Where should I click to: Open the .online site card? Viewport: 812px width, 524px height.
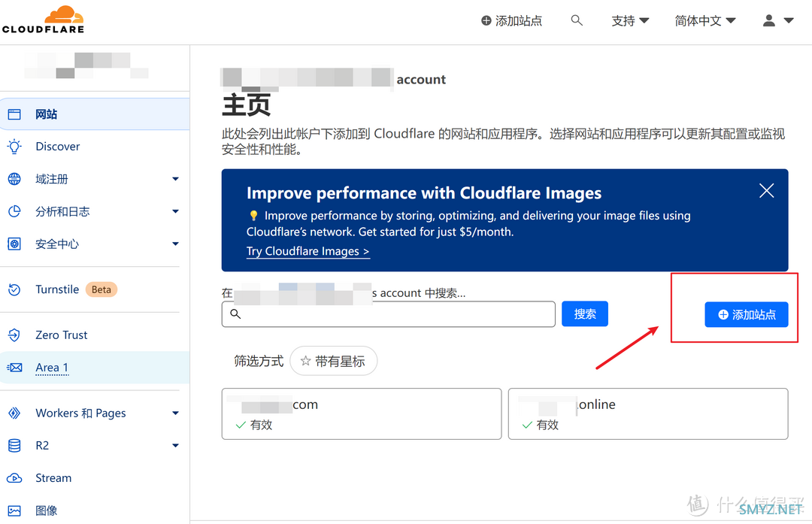(x=648, y=413)
